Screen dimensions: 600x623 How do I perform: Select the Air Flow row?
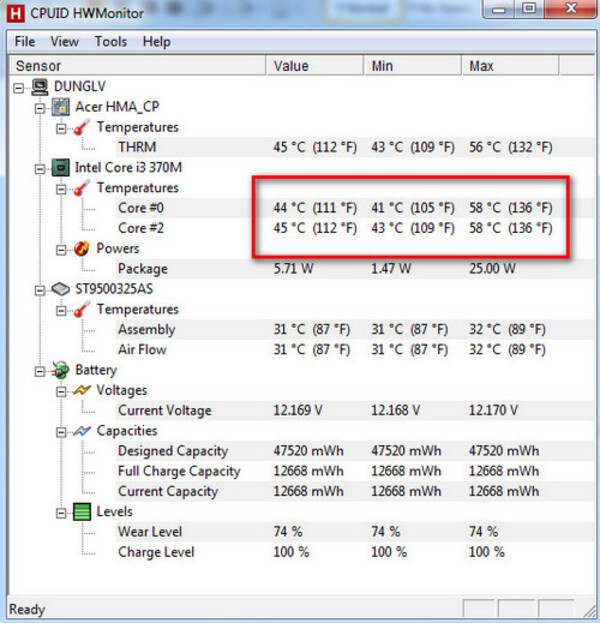[x=354, y=350]
